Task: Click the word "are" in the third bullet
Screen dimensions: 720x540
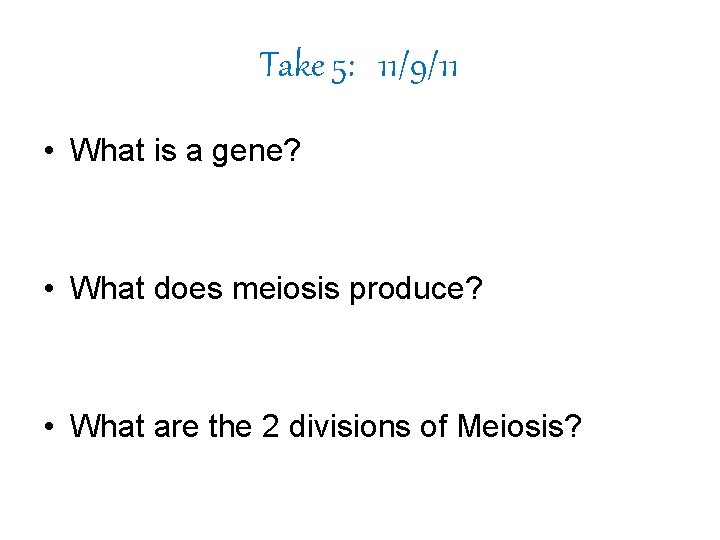Action: 151,426
